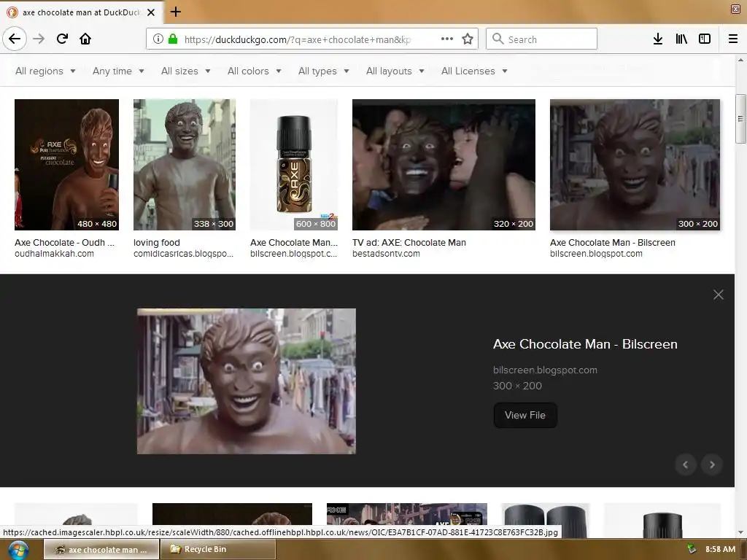The image size is (747, 560).
Task: Click the View File button
Action: click(x=525, y=415)
